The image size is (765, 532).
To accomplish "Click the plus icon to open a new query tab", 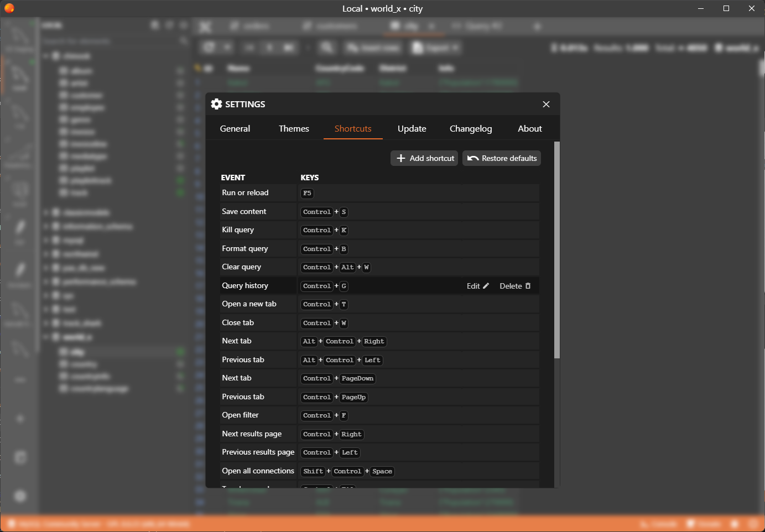I will (537, 26).
